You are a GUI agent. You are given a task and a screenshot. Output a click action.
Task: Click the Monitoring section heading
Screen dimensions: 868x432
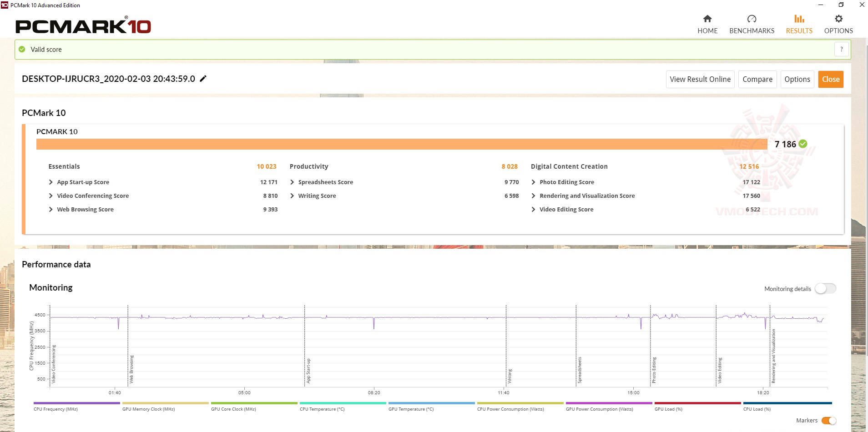[x=51, y=287]
